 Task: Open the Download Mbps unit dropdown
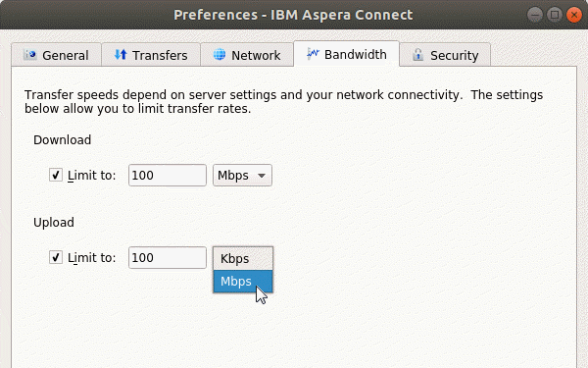242,176
